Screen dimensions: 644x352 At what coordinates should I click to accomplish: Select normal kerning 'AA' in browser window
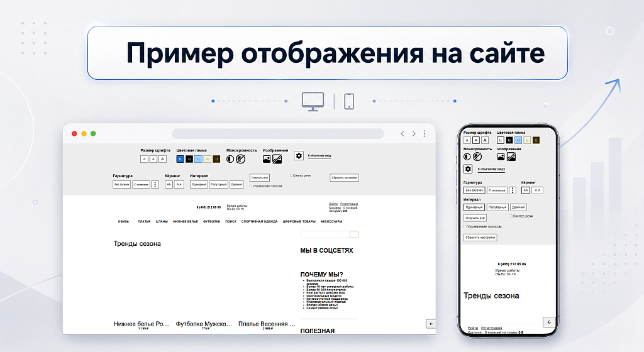169,185
